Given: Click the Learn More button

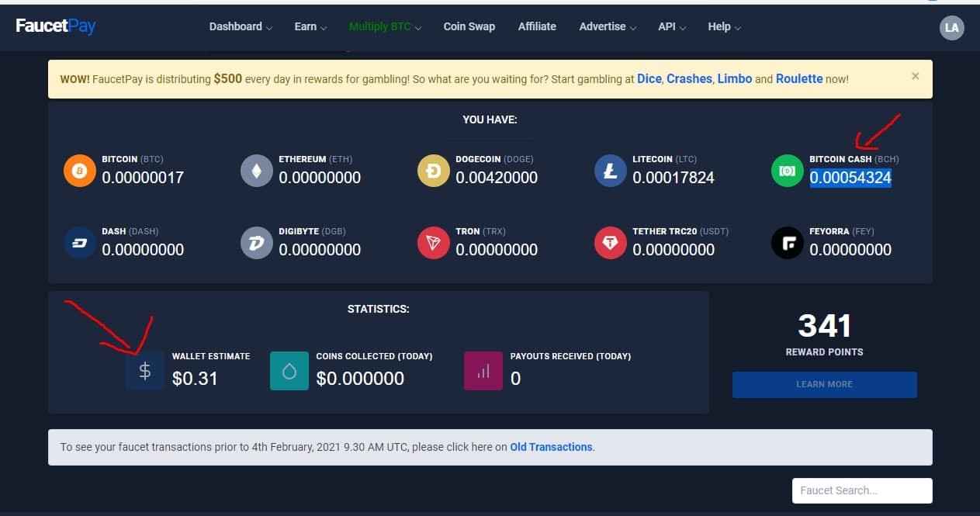Looking at the screenshot, I should point(824,384).
